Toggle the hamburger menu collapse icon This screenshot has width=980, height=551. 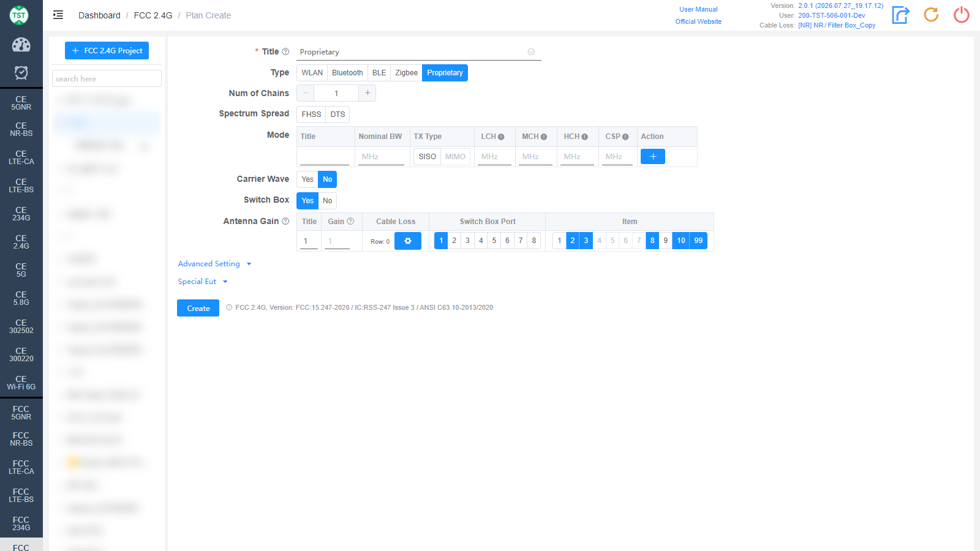[x=58, y=15]
